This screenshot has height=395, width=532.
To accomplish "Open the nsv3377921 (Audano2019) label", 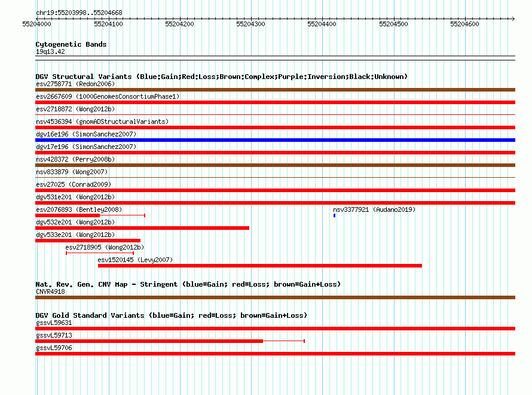I will click(x=374, y=209).
